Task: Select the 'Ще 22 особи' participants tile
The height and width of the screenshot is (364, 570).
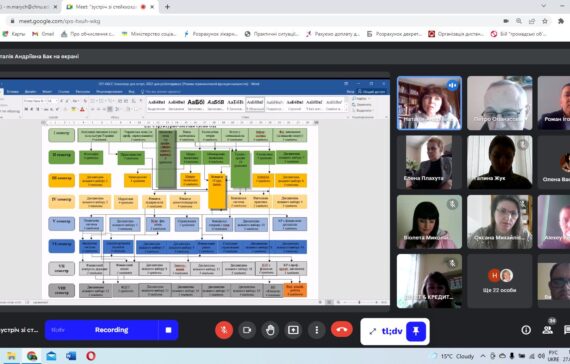Action: point(499,281)
